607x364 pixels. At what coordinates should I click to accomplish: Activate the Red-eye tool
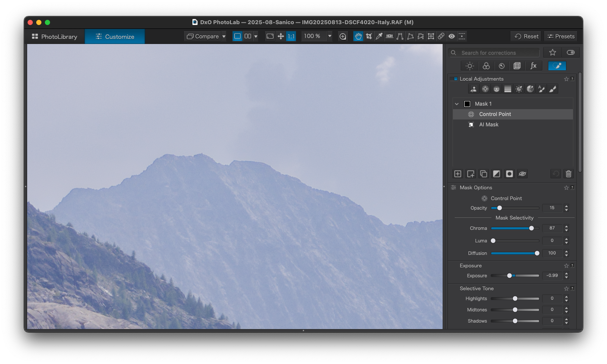[x=452, y=36]
